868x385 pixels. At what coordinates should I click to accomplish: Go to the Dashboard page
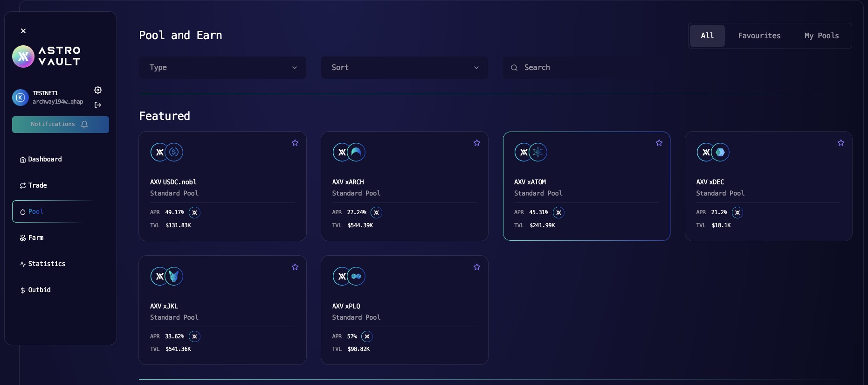(45, 159)
